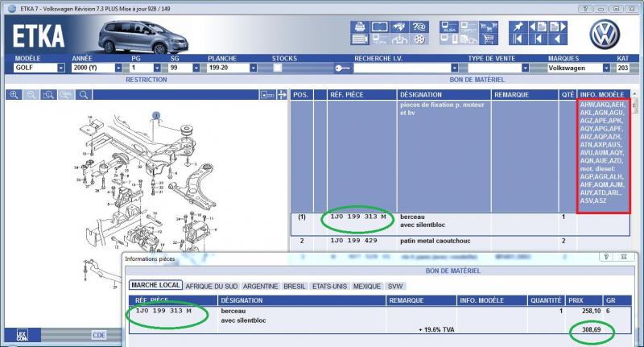The width and height of the screenshot is (644, 347).
Task: Click the RESTRICTION label
Action: 147,80
